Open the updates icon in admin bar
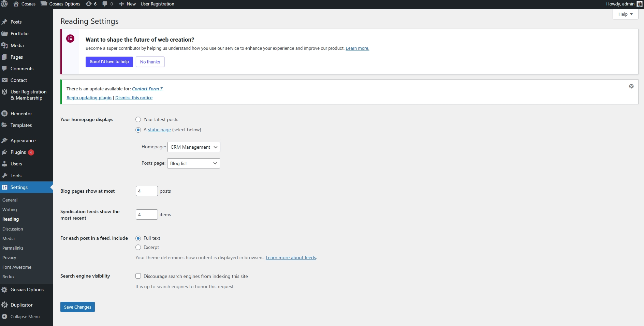This screenshot has height=326, width=644. (x=89, y=4)
